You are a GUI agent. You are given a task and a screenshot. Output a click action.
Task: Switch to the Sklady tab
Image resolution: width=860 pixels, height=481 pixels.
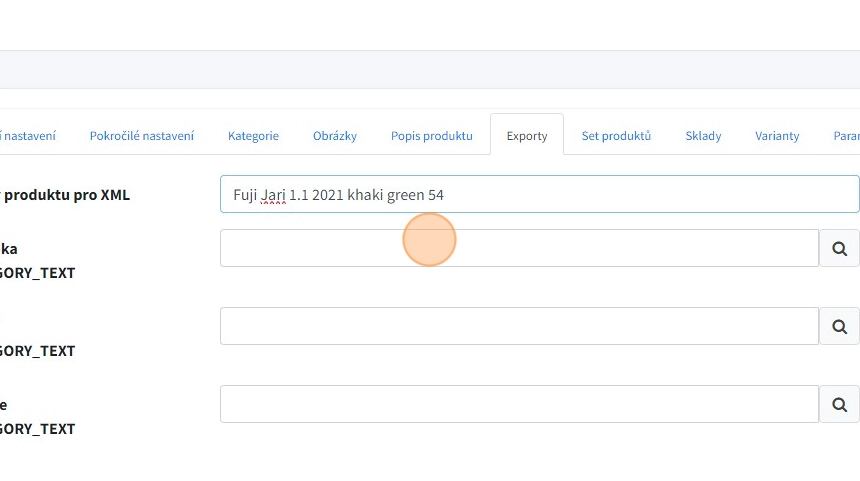pos(703,136)
